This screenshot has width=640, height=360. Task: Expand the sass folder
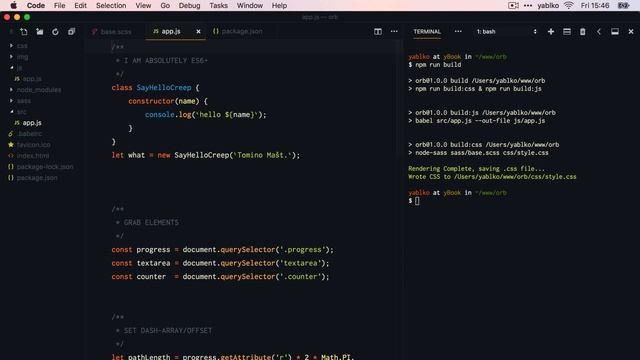tap(11, 100)
